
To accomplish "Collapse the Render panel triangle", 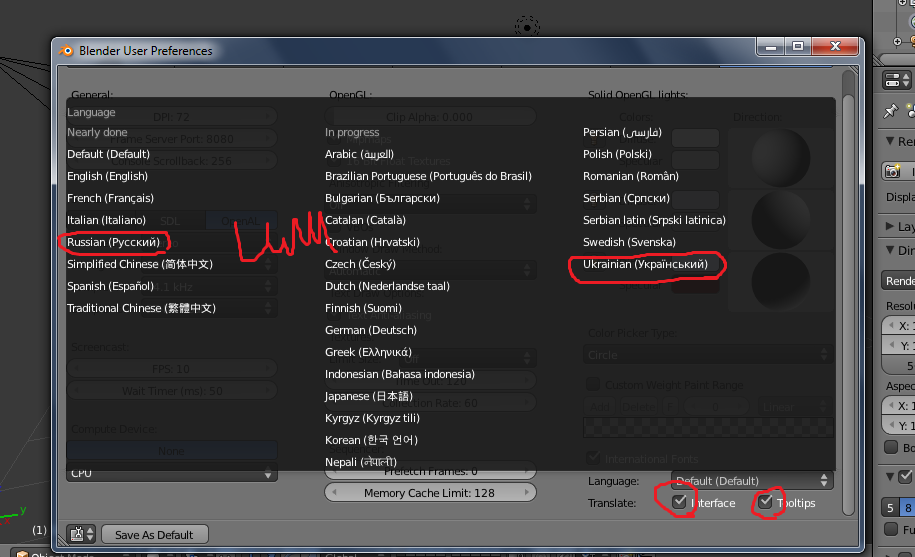I will 889,141.
